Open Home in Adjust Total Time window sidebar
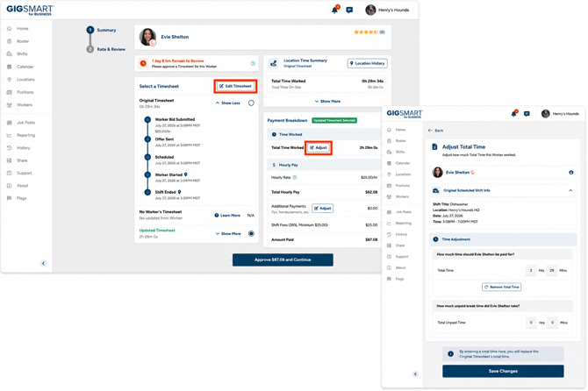 pyautogui.click(x=396, y=130)
